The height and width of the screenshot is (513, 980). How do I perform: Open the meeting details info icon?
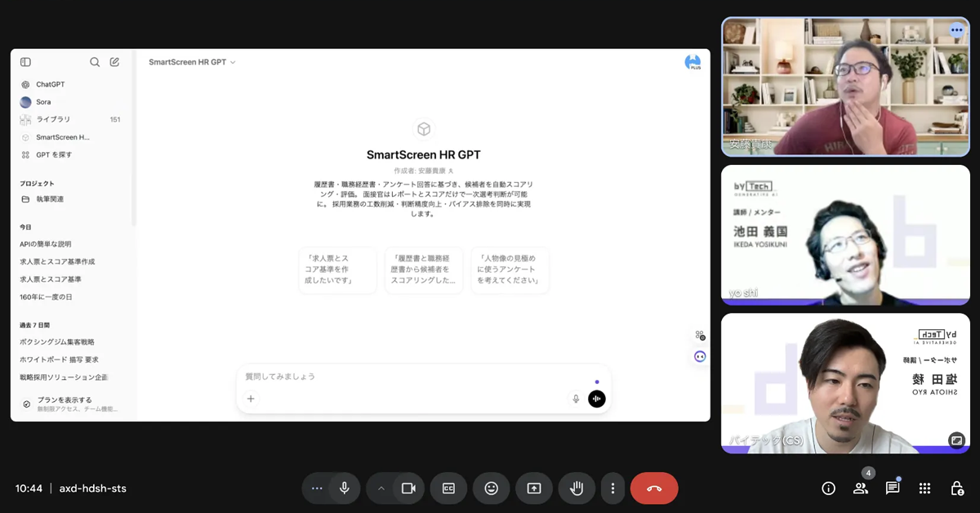(x=828, y=488)
